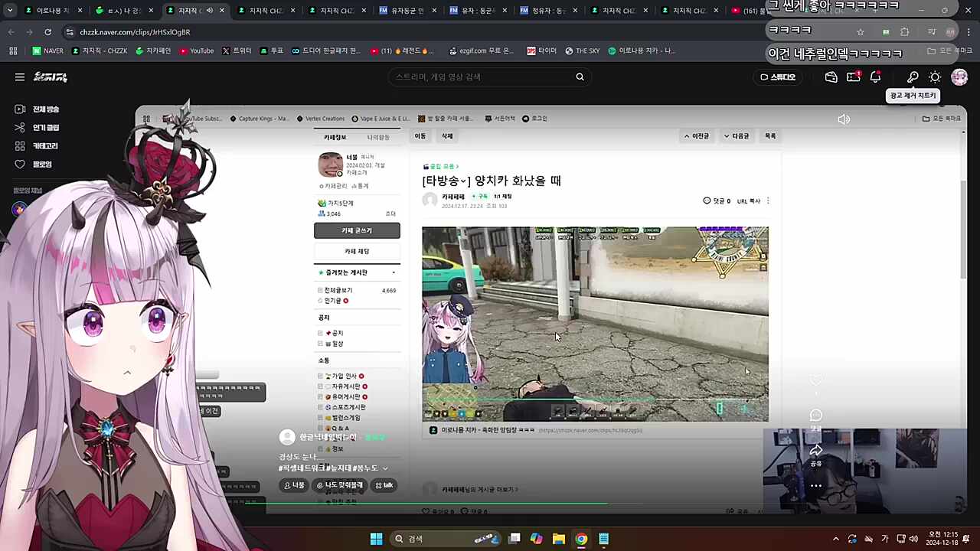Viewport: 980px width, 551px height.
Task: Click the 나도 맞춰볼래 chip
Action: (x=340, y=485)
